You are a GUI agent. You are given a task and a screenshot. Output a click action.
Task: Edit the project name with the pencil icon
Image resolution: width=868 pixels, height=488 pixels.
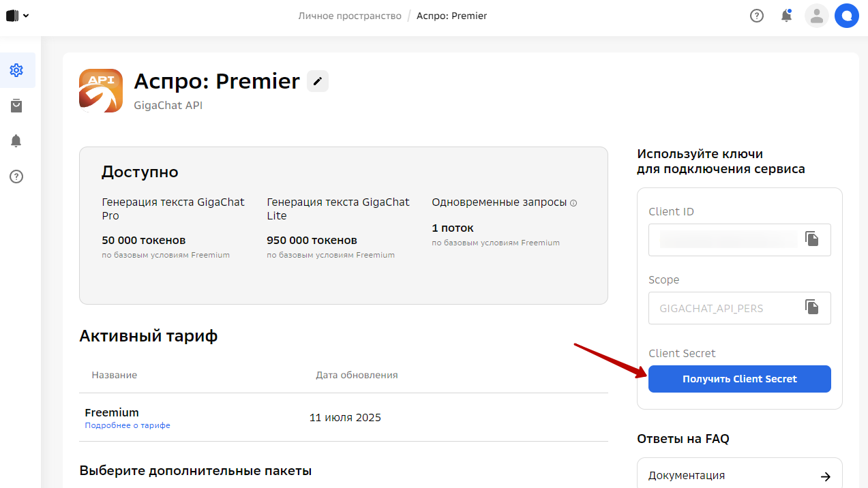[x=318, y=81]
